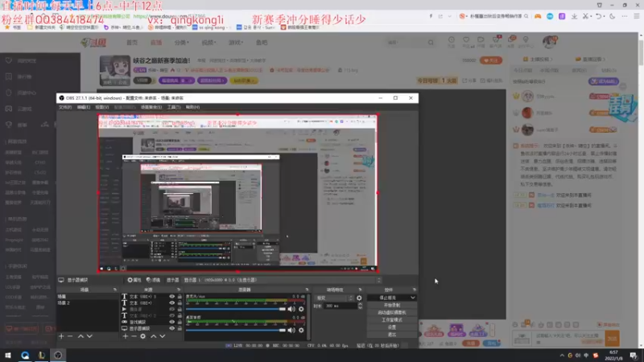Adjust the microphone/Aux volume slider
This screenshot has height=362, width=644.
click(236, 309)
